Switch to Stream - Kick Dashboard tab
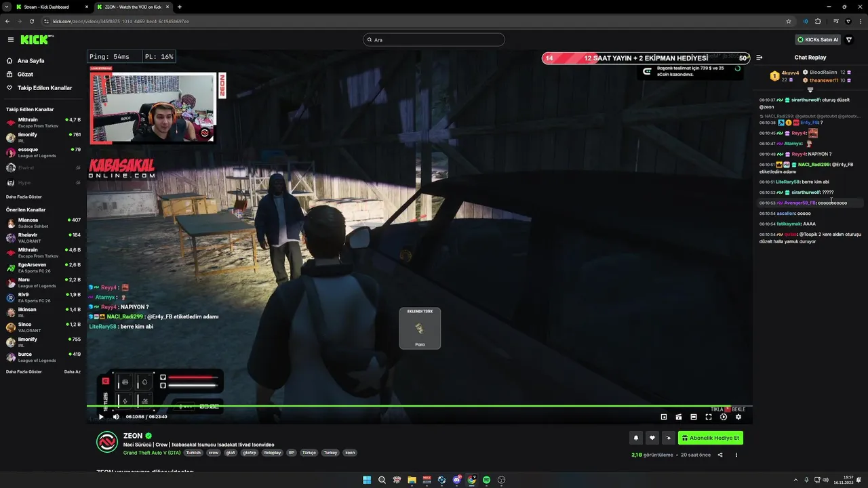The image size is (868, 488). (46, 7)
